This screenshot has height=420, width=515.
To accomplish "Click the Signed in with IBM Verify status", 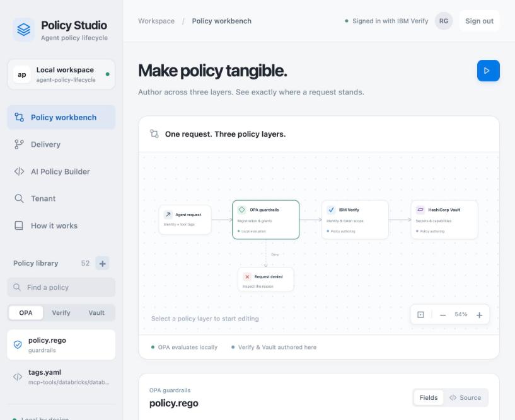I will [386, 21].
